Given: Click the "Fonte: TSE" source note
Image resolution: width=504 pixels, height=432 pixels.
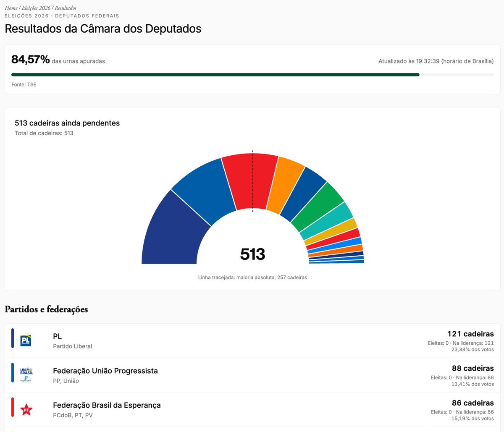Looking at the screenshot, I should pos(24,84).
